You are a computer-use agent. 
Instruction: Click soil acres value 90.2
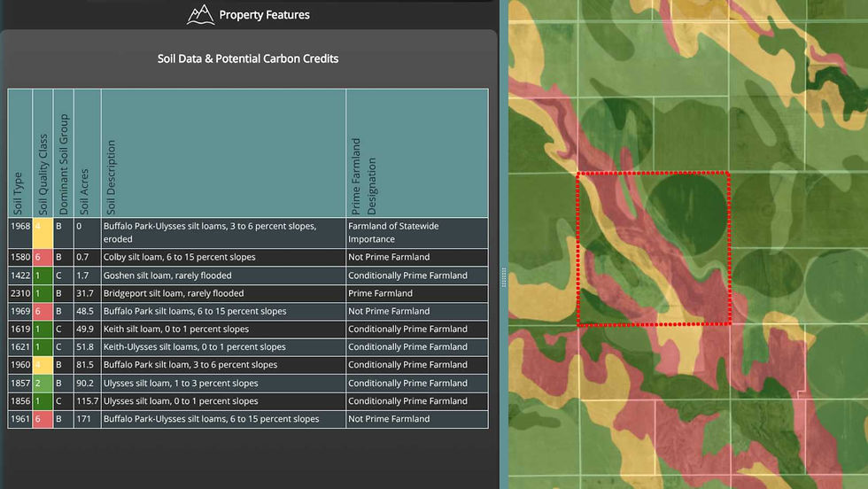tap(85, 383)
